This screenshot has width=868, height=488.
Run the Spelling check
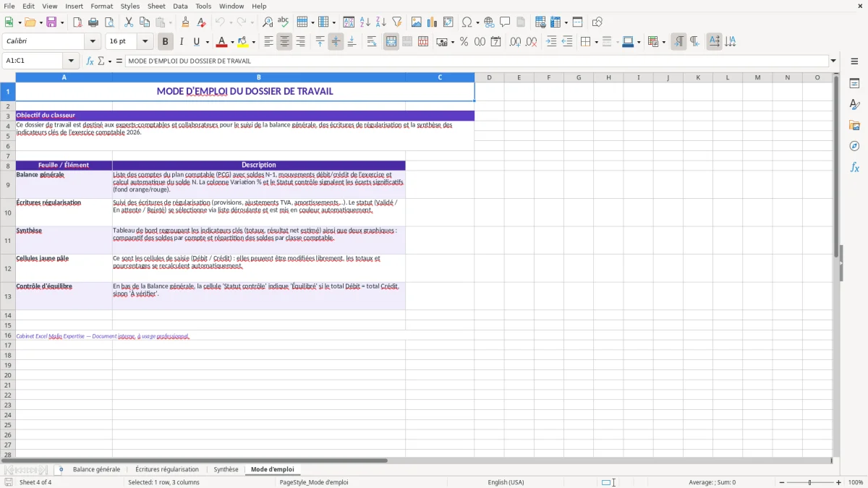pos(284,22)
